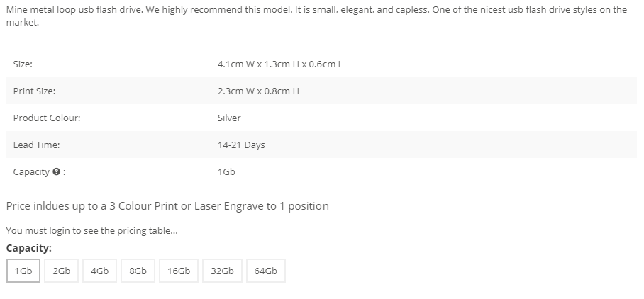
Task: Select the 2Gb capacity option
Action: pyautogui.click(x=61, y=271)
